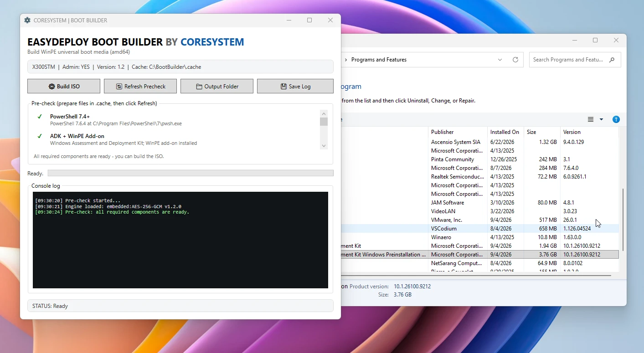
Task: Click the Programs and Features breadcrumb
Action: click(x=379, y=60)
